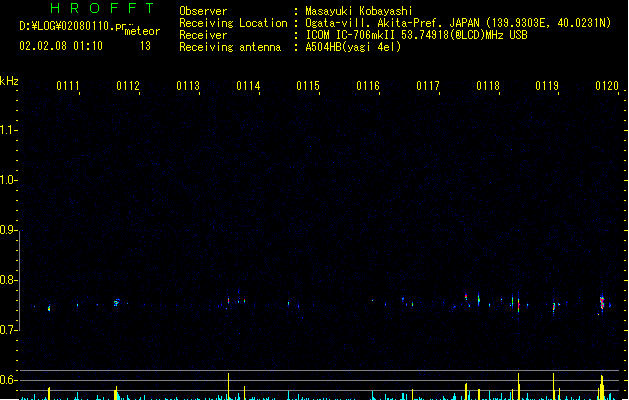Click the HROFFT program title
The image size is (629, 400).
point(103,8)
